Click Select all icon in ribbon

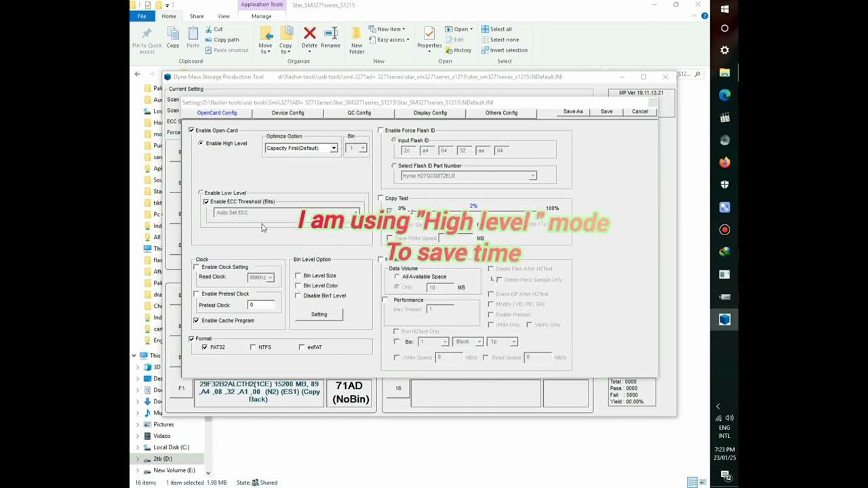point(485,29)
